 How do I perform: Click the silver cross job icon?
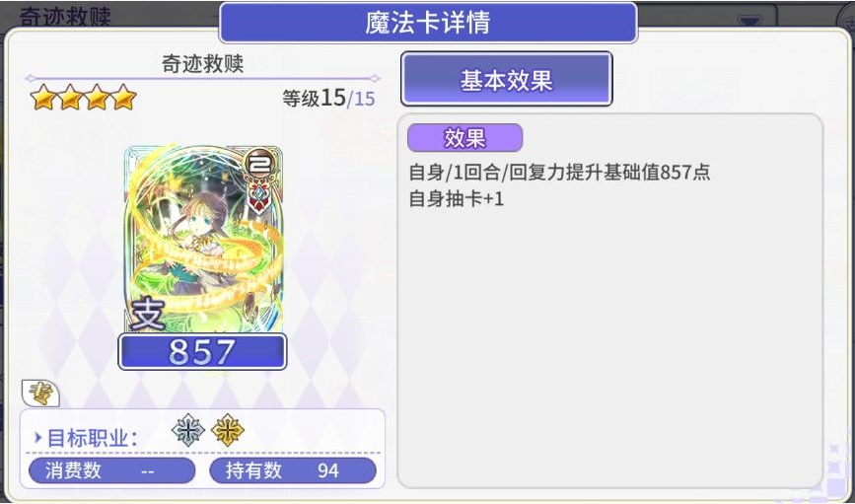pyautogui.click(x=188, y=430)
